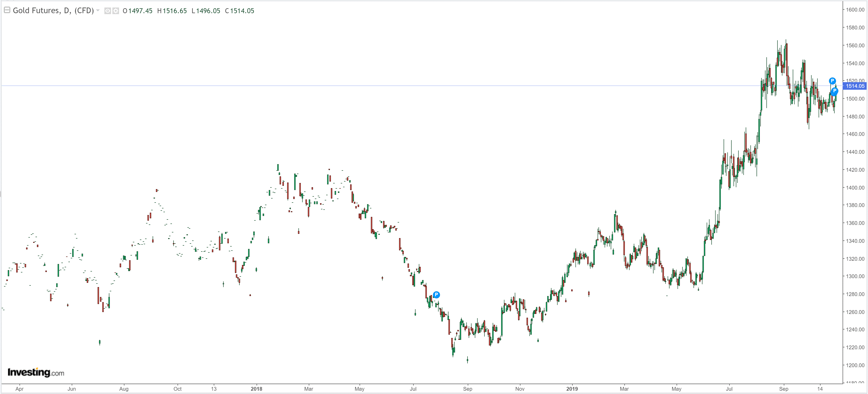Click the Investing.com logo watermark
The image size is (868, 394).
(x=36, y=372)
